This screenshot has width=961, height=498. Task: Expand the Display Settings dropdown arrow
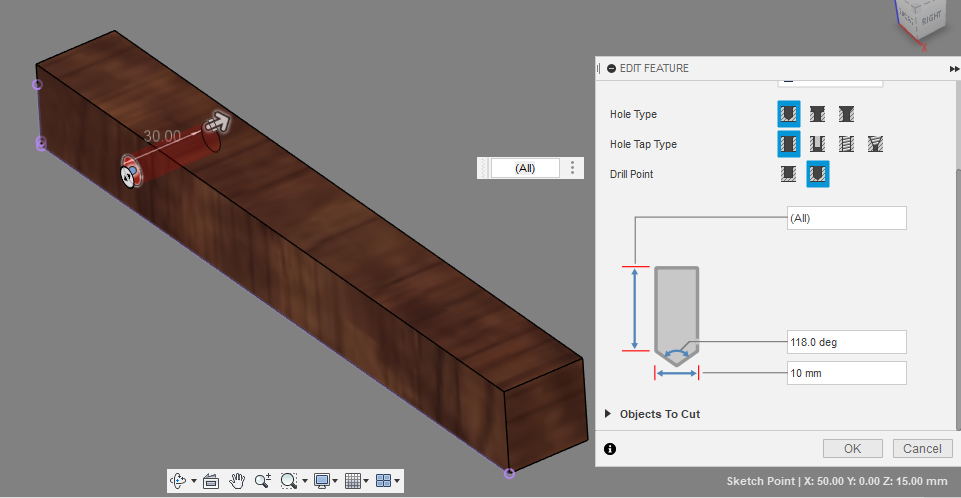335,481
